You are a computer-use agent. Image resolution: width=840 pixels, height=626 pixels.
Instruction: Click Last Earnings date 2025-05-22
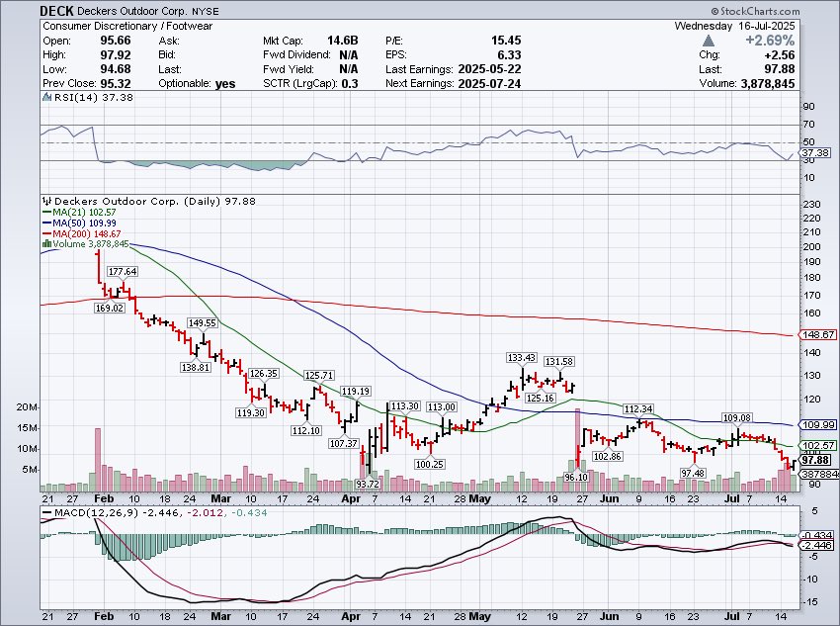(489, 69)
